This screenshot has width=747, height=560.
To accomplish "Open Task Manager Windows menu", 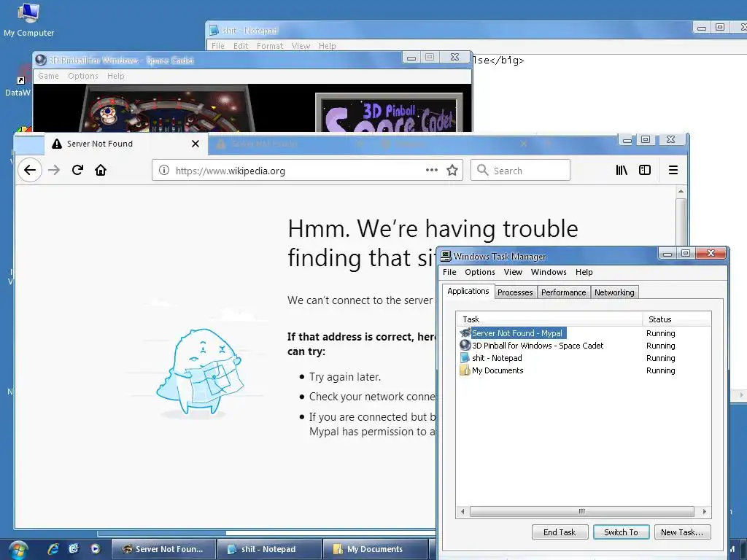I will tap(549, 272).
